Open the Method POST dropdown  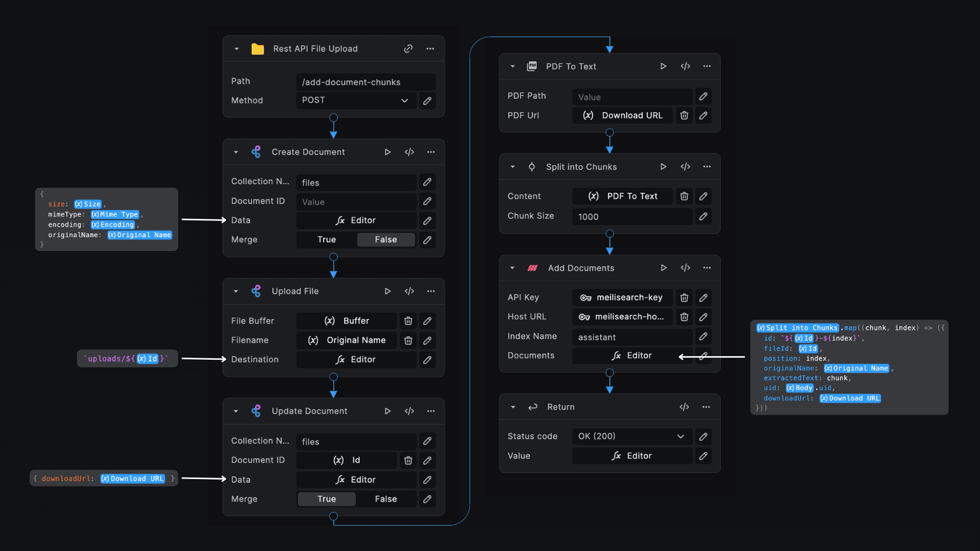(x=356, y=101)
